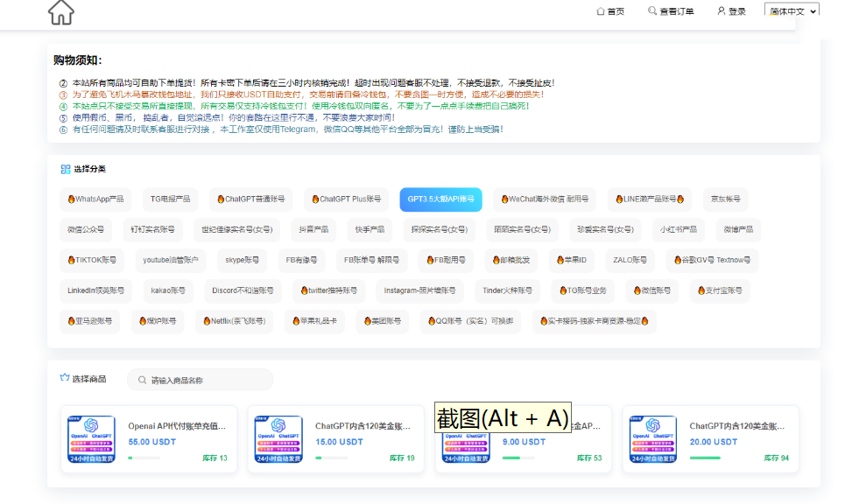Select the FB耐用号 category
This screenshot has width=845, height=504.
pos(446,261)
